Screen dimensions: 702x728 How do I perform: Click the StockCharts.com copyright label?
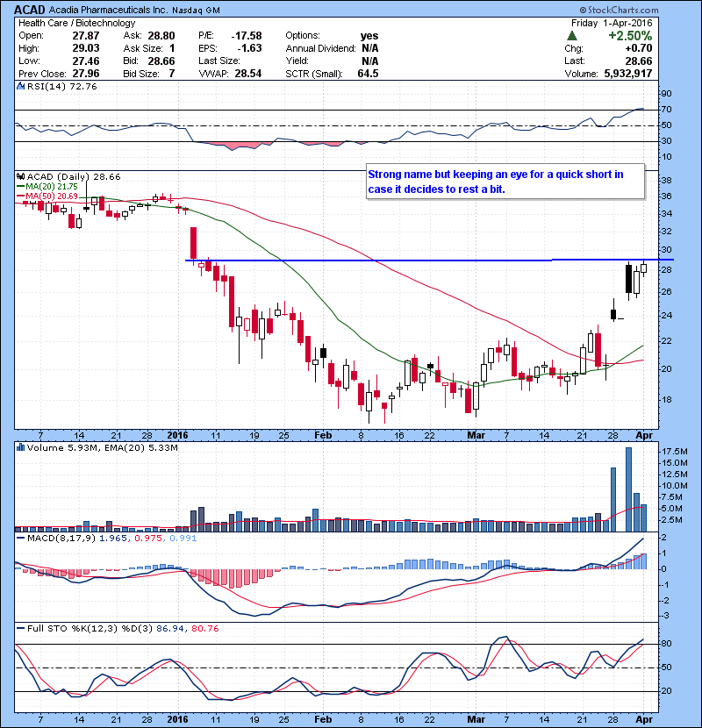pos(619,10)
